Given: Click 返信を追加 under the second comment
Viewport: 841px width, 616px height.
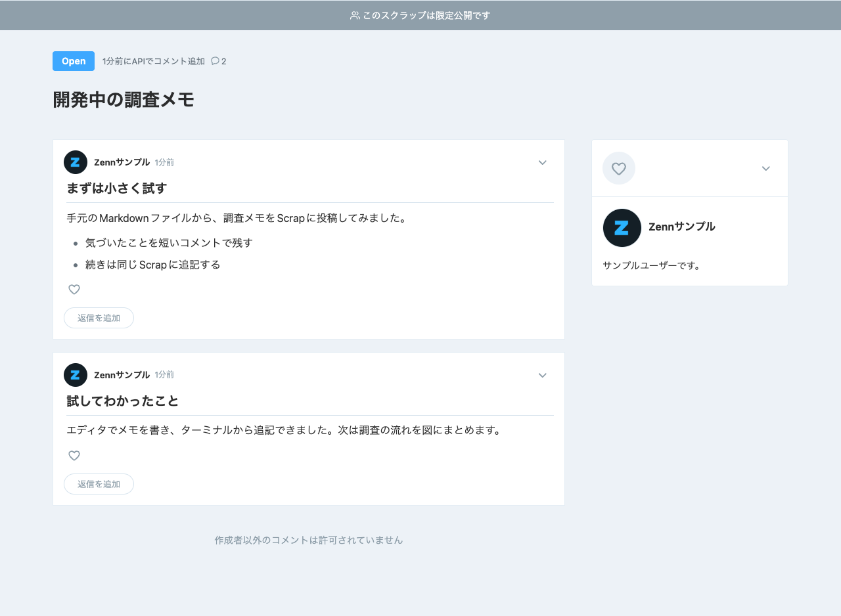Looking at the screenshot, I should click(x=99, y=484).
